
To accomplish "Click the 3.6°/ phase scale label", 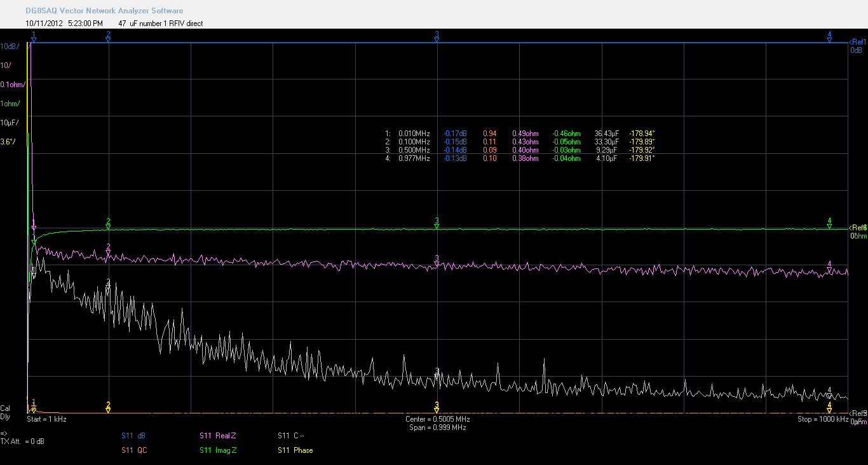I will [x=8, y=142].
